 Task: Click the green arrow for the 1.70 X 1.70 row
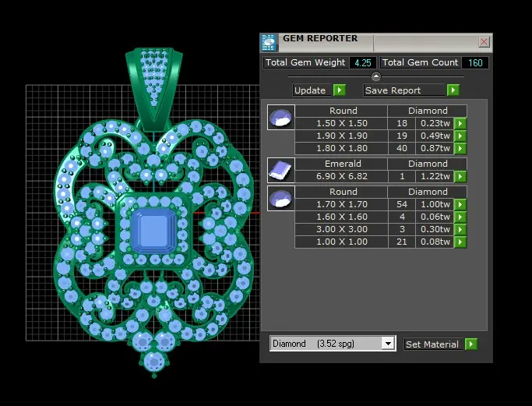click(x=460, y=204)
